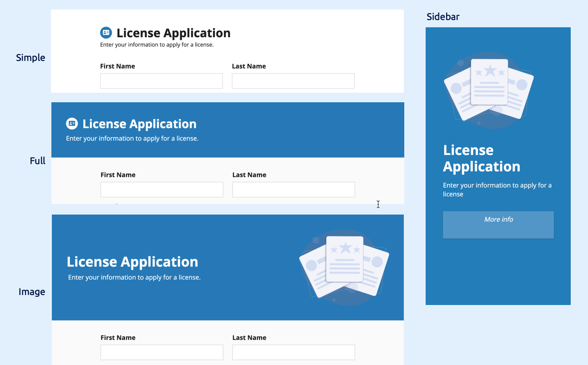Click the ID card icon in Full header
The image size is (588, 365).
(72, 124)
